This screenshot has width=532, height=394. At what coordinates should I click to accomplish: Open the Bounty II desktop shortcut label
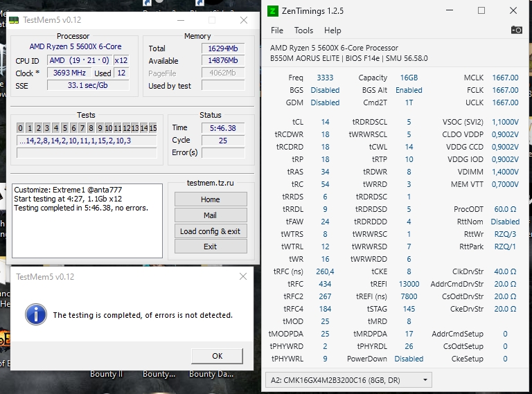coord(106,374)
